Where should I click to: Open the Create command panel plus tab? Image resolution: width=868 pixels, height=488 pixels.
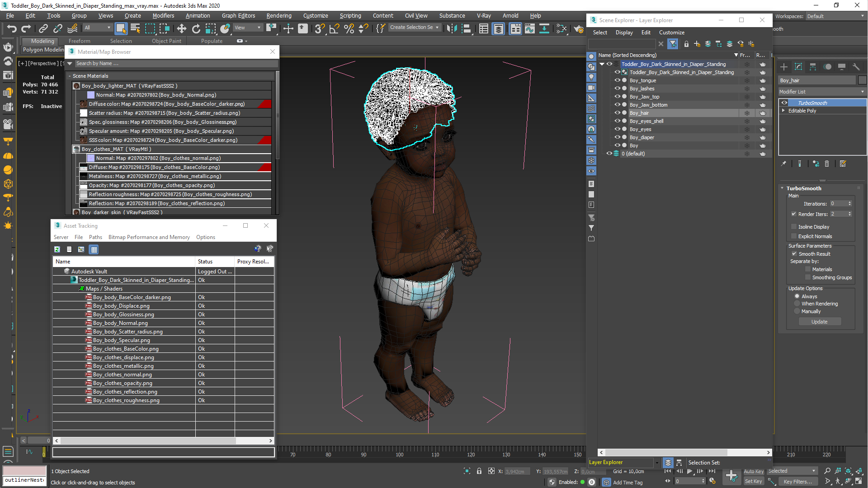pos(784,67)
